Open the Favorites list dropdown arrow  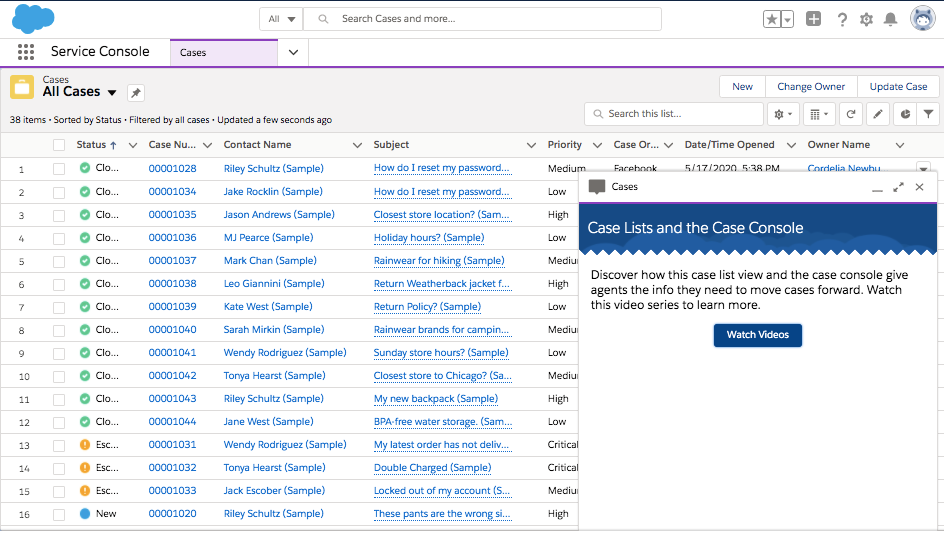click(787, 19)
